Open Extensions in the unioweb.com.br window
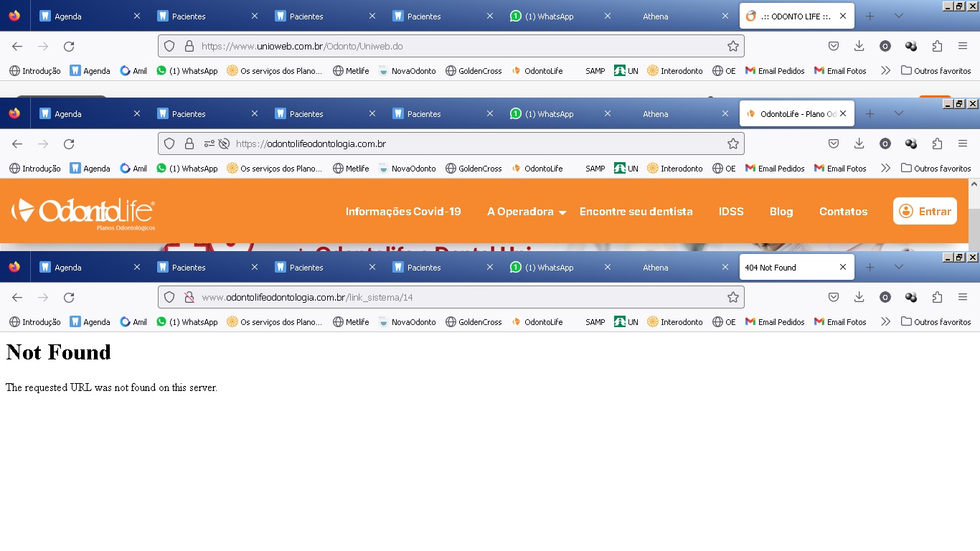This screenshot has height=551, width=980. [x=937, y=46]
